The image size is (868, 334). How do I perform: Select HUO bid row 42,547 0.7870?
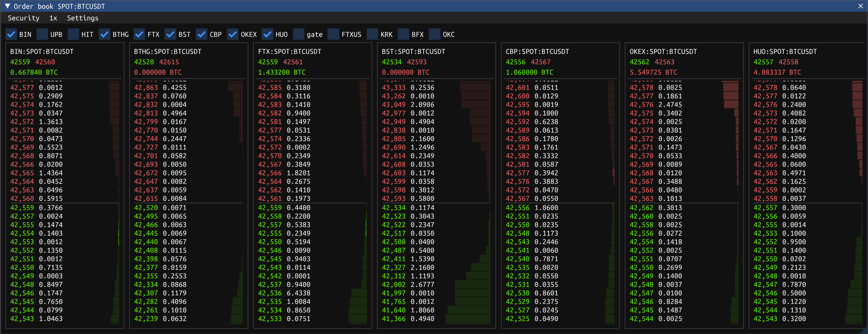808,285
